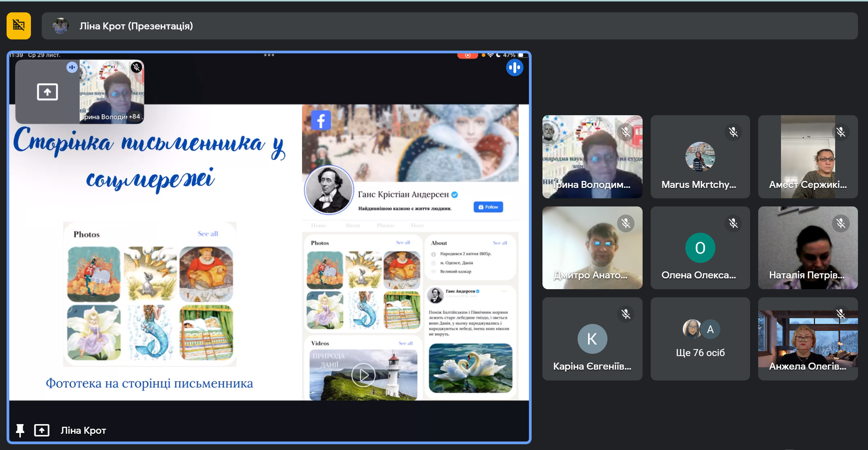Screen dimensions: 868x450
Task: Click the Амест Сержикі video tile
Action: coord(808,157)
